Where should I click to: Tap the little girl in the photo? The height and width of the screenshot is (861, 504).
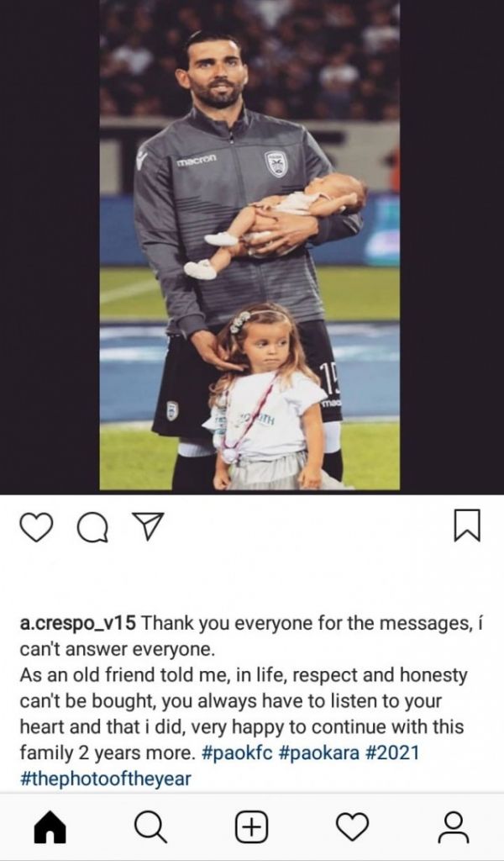point(266,397)
